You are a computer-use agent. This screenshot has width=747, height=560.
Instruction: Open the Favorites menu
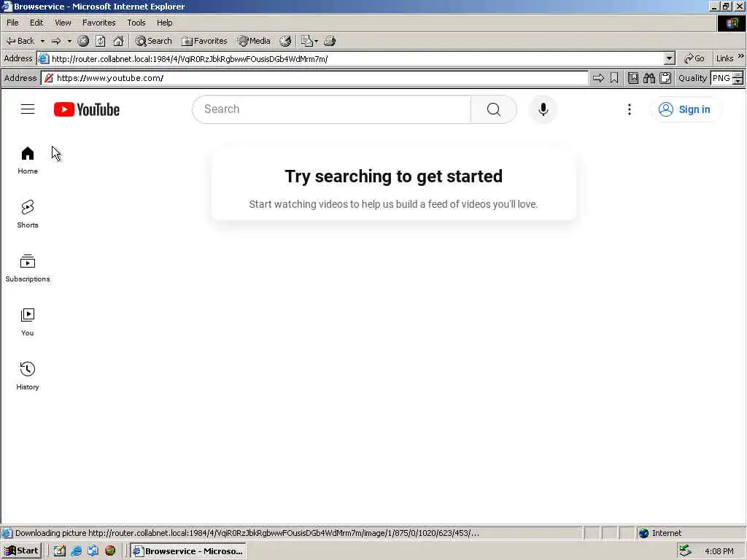point(98,23)
